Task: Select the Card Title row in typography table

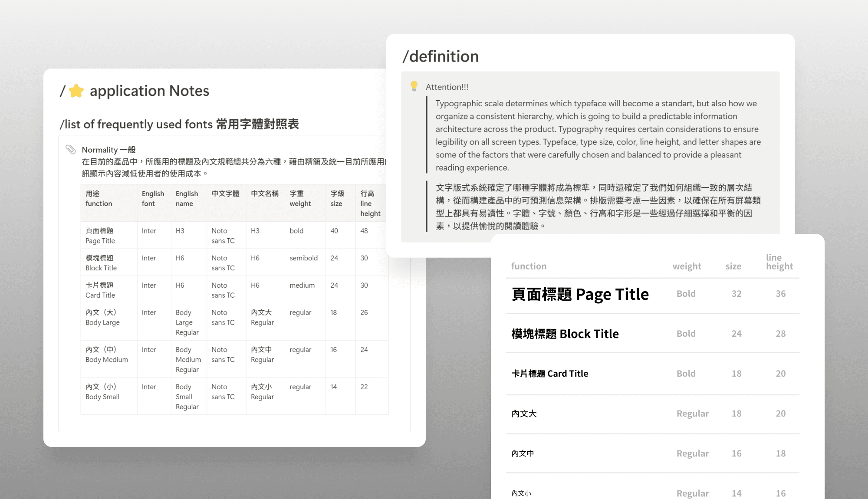Action: tap(549, 374)
